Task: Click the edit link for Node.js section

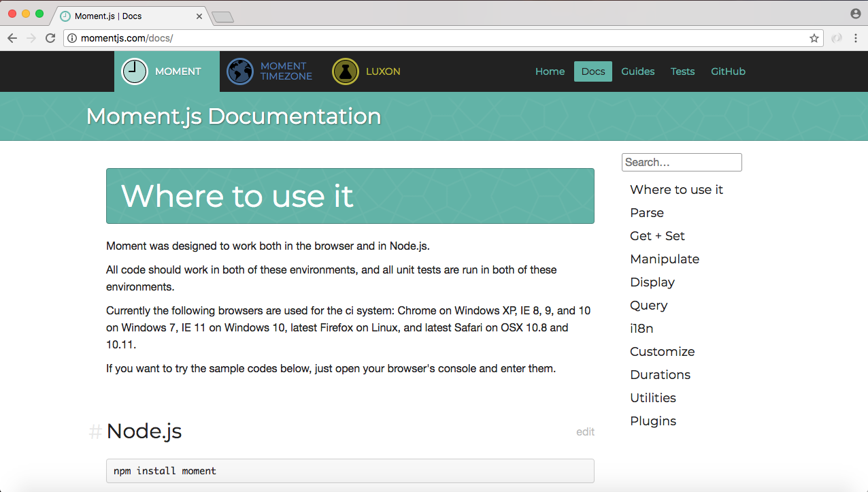Action: (585, 432)
